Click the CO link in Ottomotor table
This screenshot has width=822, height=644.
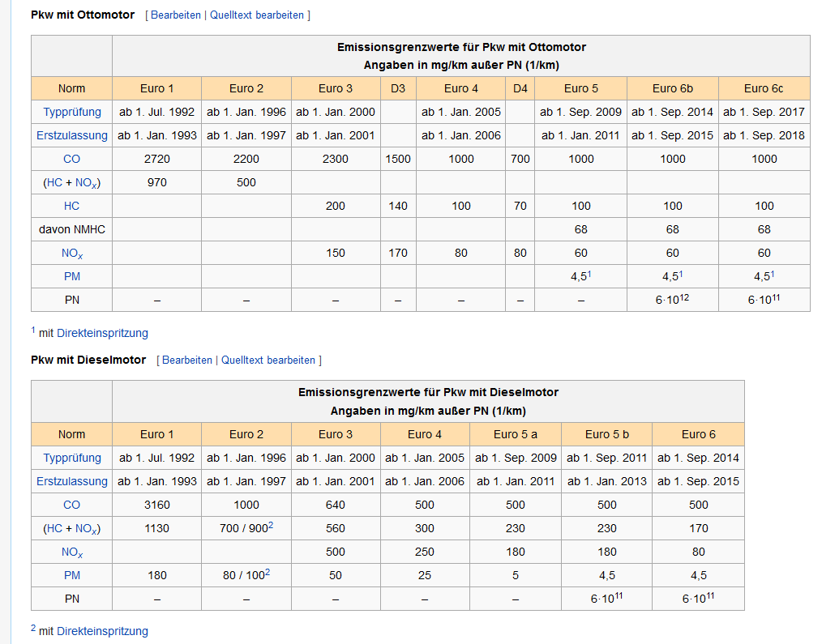72,159
